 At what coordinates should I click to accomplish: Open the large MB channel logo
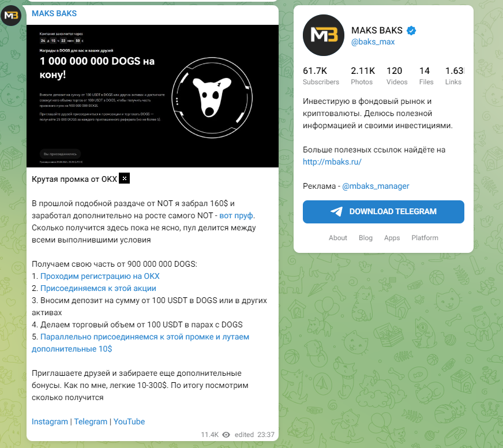324,35
